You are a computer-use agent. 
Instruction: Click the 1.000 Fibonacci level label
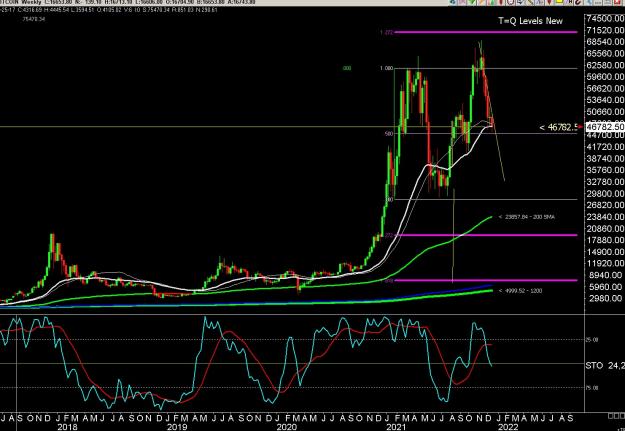386,68
